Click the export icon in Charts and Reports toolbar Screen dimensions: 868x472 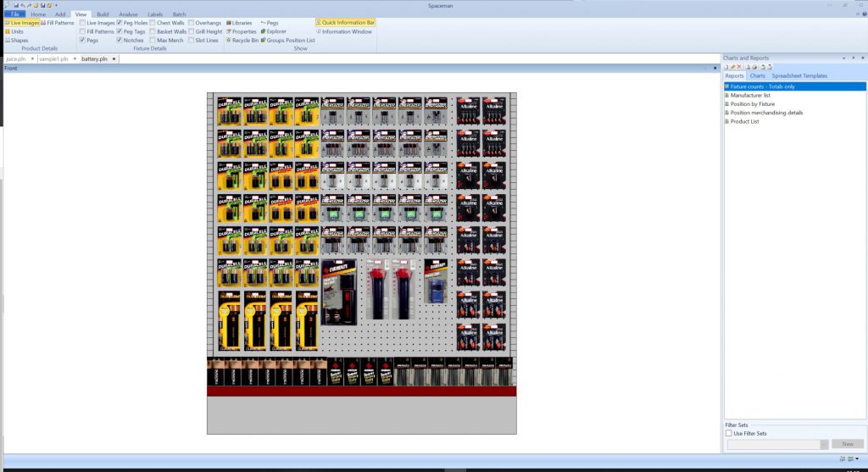coord(770,67)
